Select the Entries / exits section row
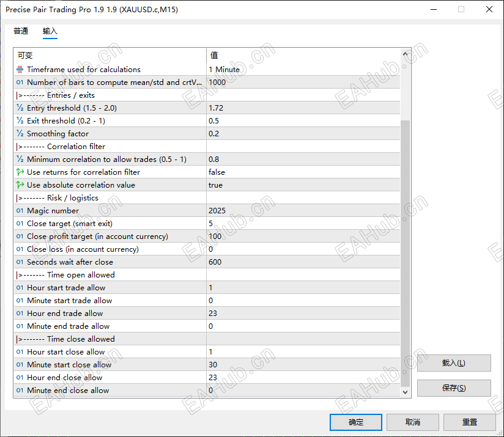 pos(207,95)
